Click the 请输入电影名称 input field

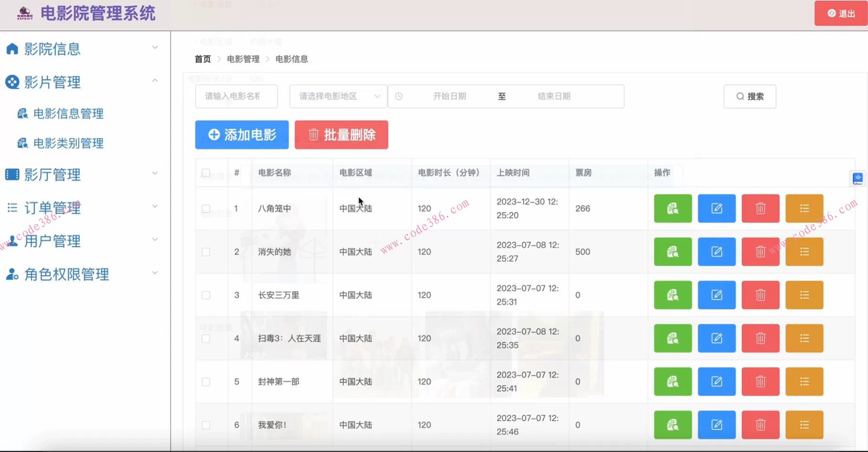click(x=236, y=96)
